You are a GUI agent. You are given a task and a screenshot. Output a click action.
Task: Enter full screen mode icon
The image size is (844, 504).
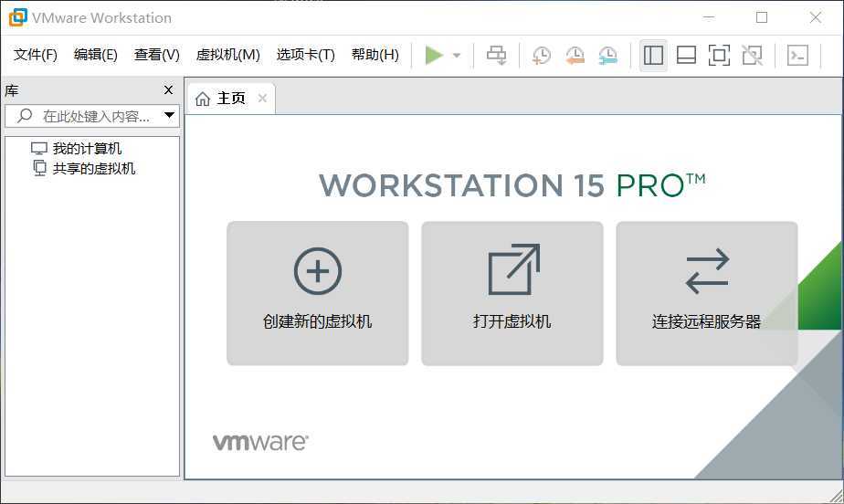[x=719, y=56]
